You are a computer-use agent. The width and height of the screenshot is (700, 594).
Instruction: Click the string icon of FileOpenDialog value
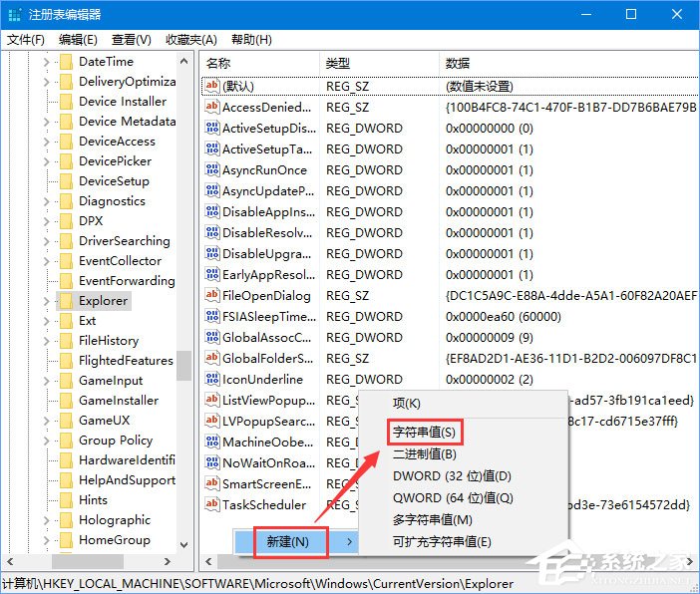tap(211, 295)
